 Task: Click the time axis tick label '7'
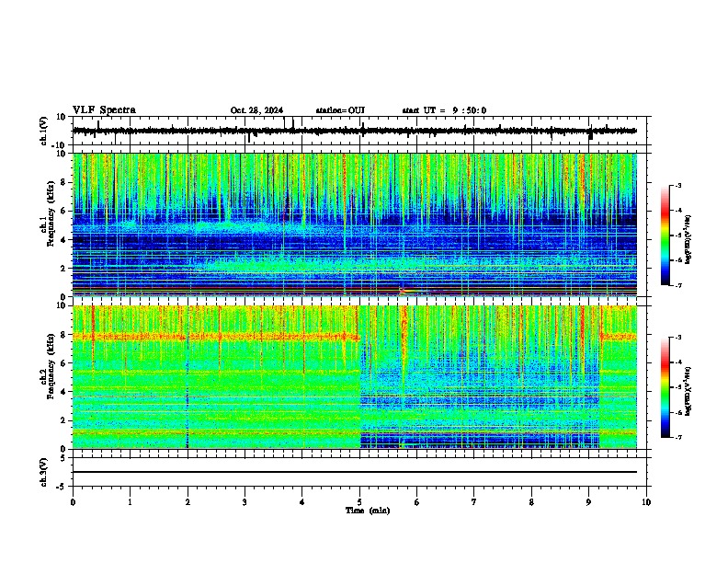474,502
